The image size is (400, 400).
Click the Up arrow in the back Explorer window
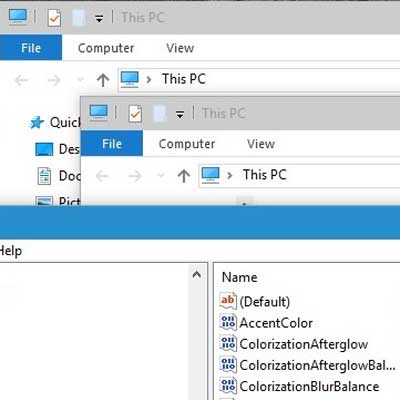tap(103, 80)
